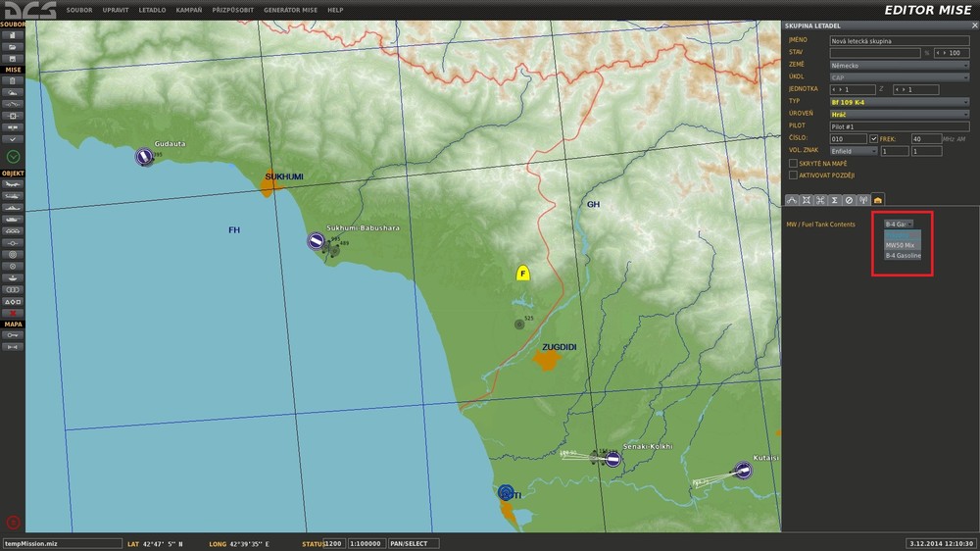Click the Z stepper field beside JEDNOTKA
Viewport: 980px width, 551px height.
(x=915, y=89)
